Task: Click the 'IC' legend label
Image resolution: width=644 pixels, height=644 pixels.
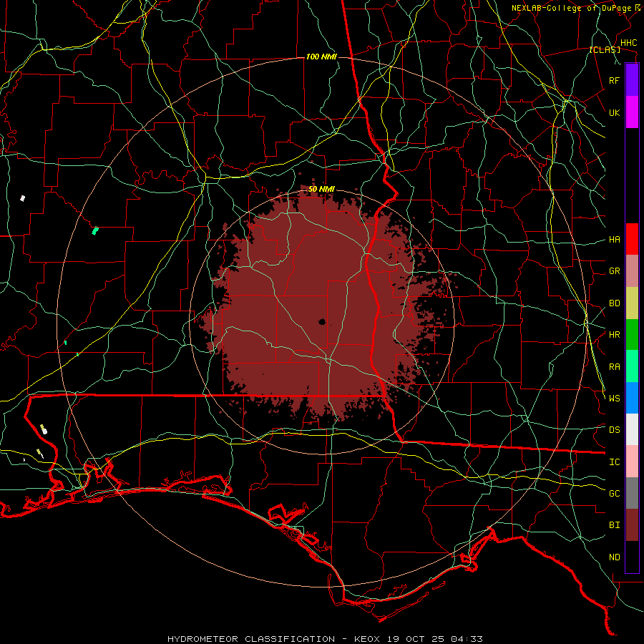Action: 614,462
